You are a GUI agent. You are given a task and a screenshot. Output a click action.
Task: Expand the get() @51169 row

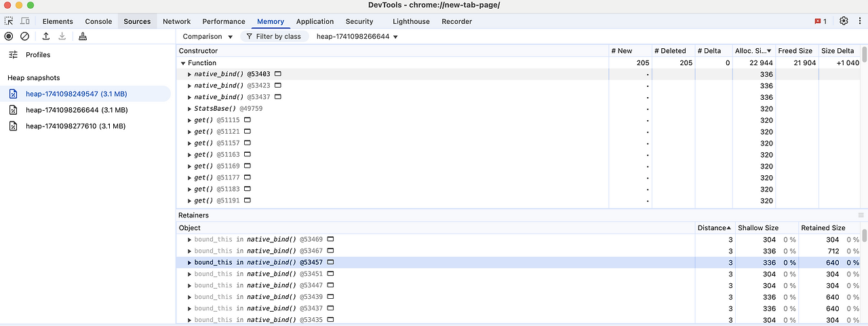[x=190, y=166]
